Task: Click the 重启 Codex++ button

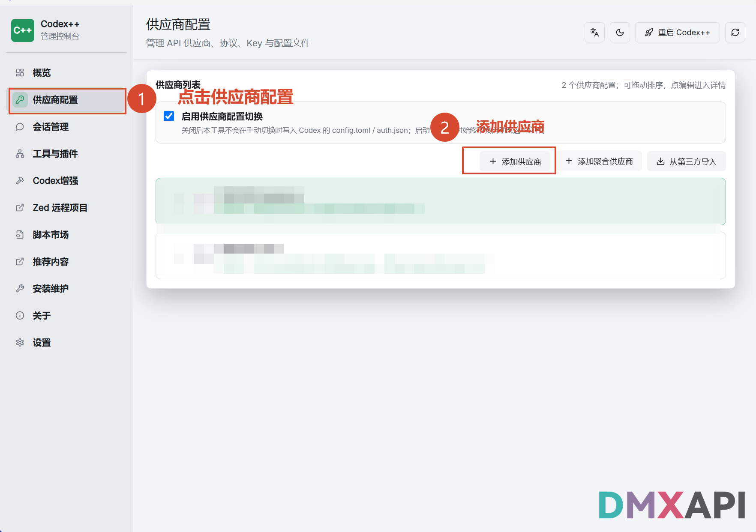Action: (677, 33)
